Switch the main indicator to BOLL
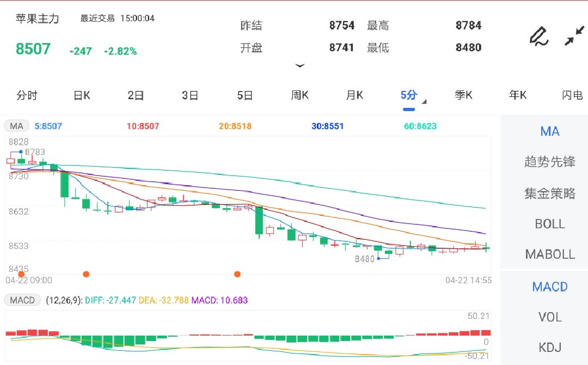Image resolution: width=588 pixels, height=365 pixels. [x=549, y=224]
